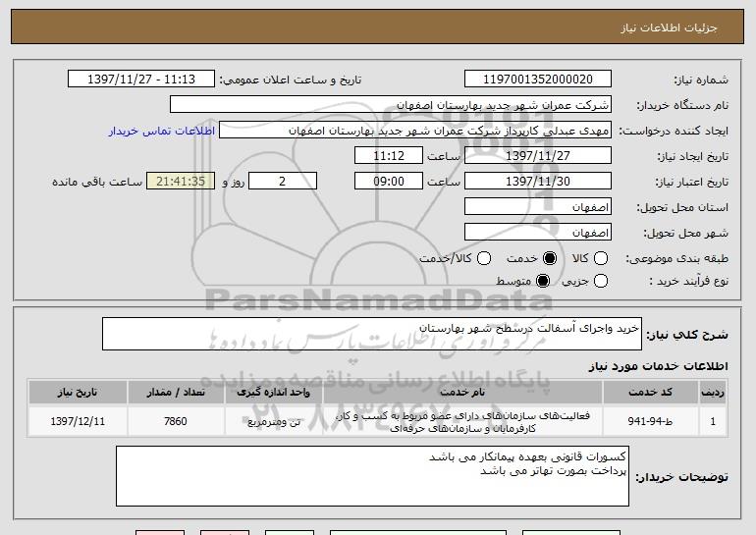Click the buyer organization name field
756x535 pixels.
click(x=391, y=105)
